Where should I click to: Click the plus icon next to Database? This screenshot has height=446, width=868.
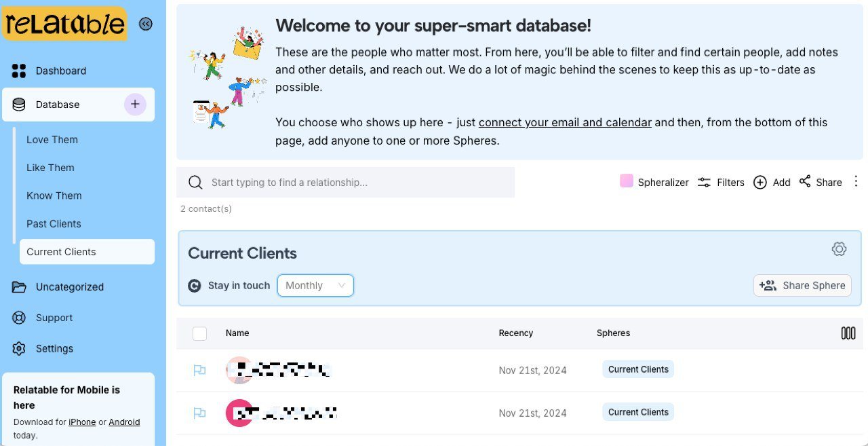[x=135, y=105]
